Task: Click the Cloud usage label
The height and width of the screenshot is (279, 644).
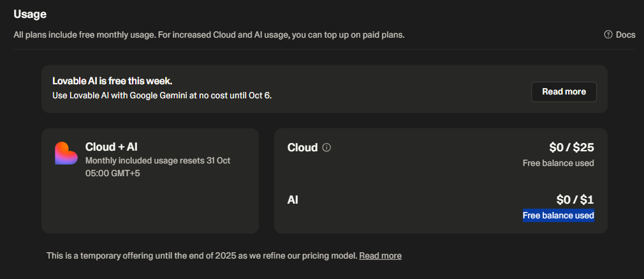Action: coord(302,147)
